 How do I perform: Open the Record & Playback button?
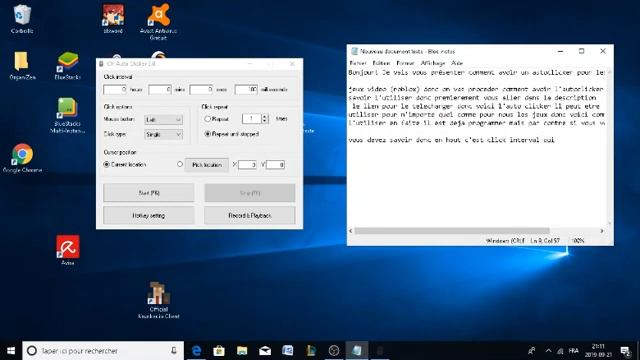pos(250,215)
